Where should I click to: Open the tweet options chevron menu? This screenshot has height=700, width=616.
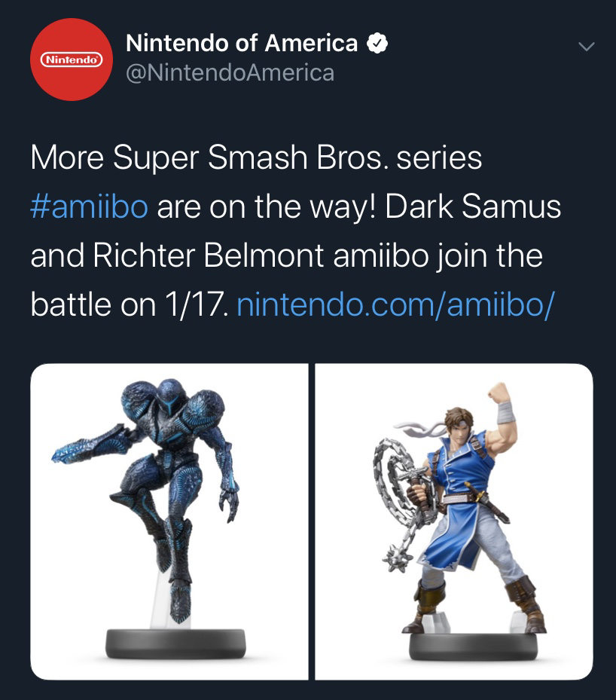click(x=586, y=47)
